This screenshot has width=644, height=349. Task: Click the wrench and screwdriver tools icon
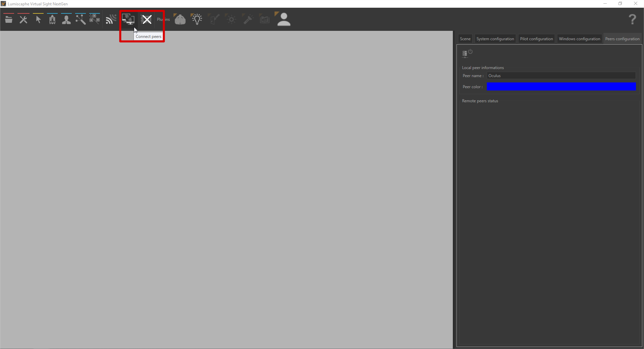point(23,20)
